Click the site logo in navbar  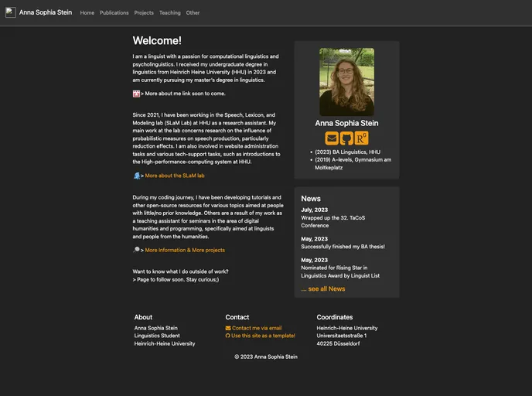point(11,12)
